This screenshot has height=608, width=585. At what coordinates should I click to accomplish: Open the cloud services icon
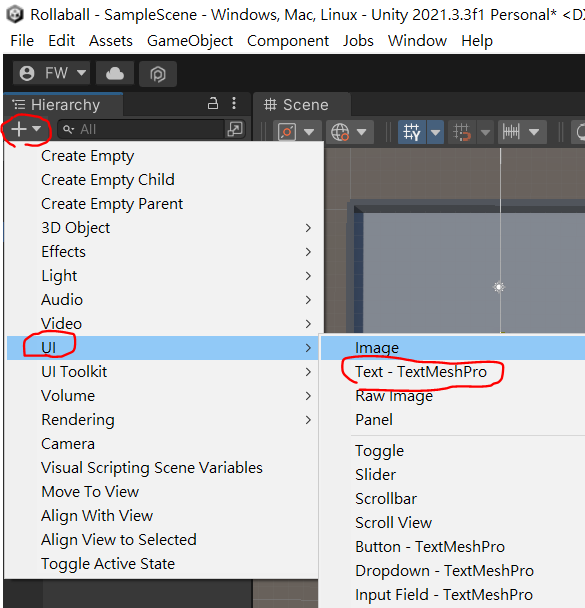click(115, 73)
